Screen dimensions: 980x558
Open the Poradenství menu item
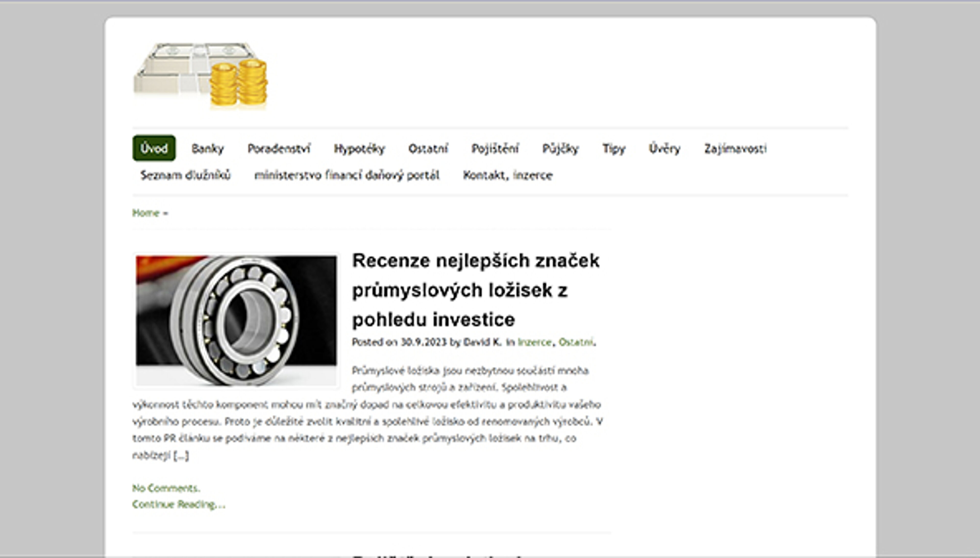[x=278, y=148]
